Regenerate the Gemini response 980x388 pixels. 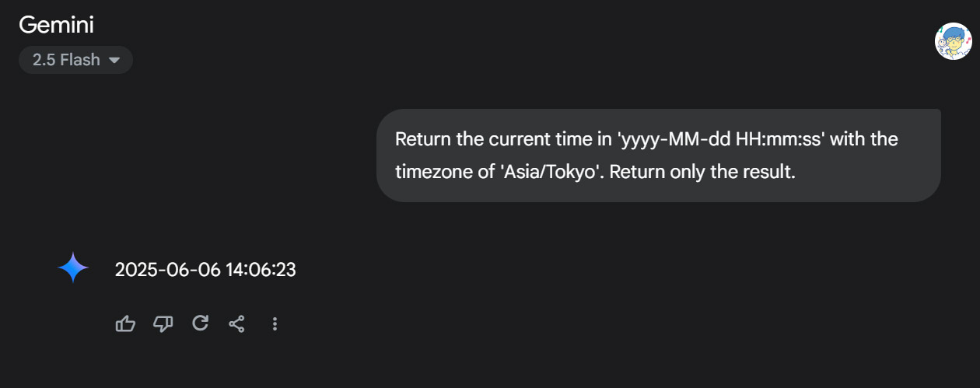(x=200, y=323)
